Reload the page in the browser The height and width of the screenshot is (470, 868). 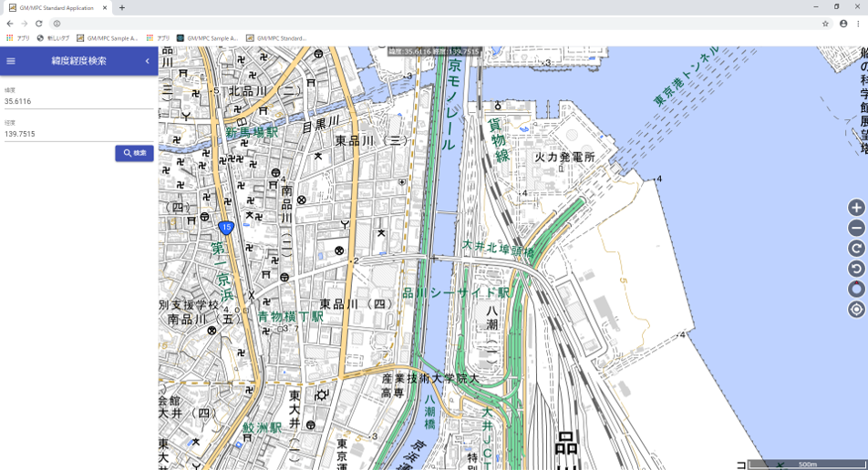[39, 24]
